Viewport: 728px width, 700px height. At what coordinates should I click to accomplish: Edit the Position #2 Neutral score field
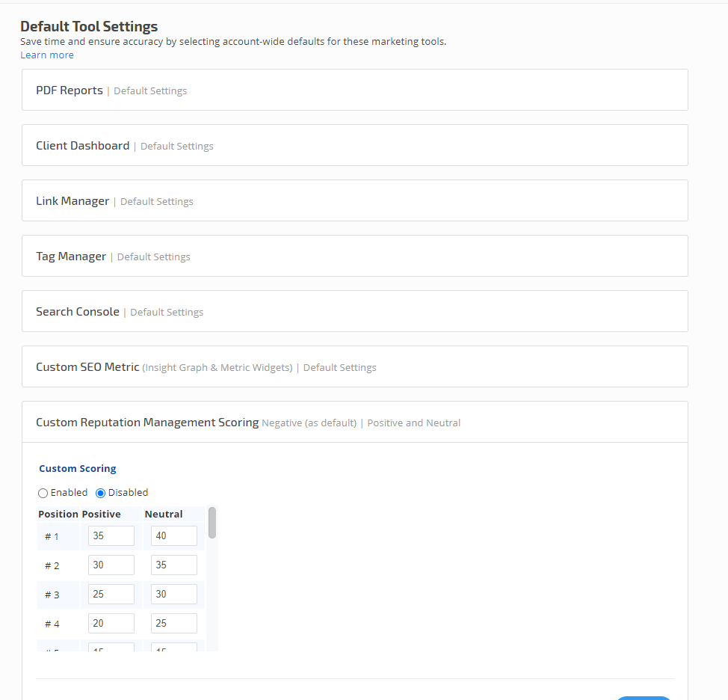click(174, 565)
